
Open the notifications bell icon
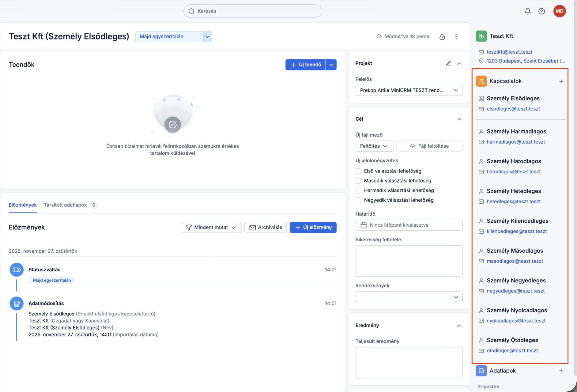click(527, 11)
